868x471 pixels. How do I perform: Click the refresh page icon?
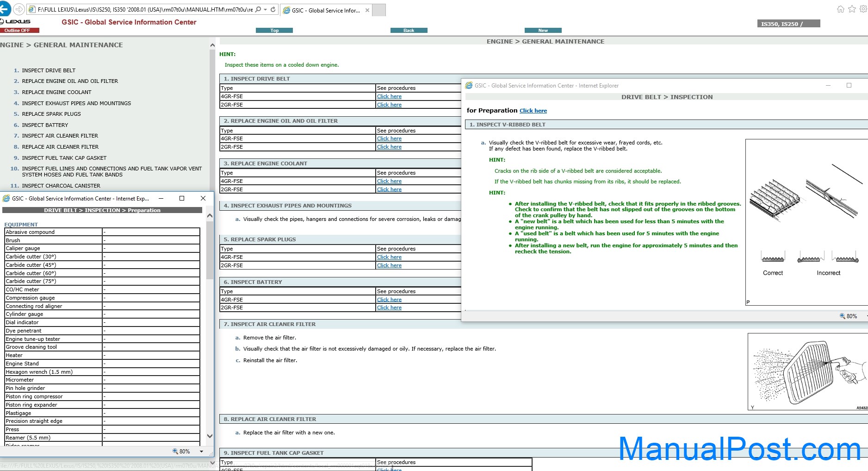273,9
